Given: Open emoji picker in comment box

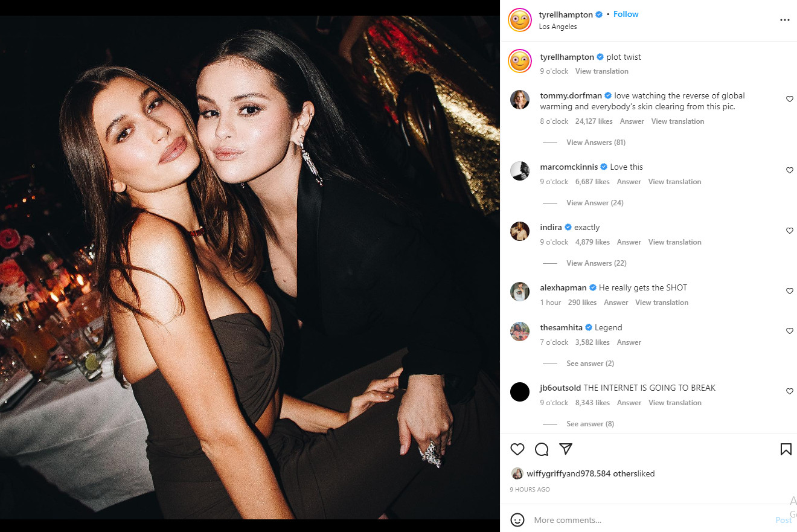Looking at the screenshot, I should [517, 520].
